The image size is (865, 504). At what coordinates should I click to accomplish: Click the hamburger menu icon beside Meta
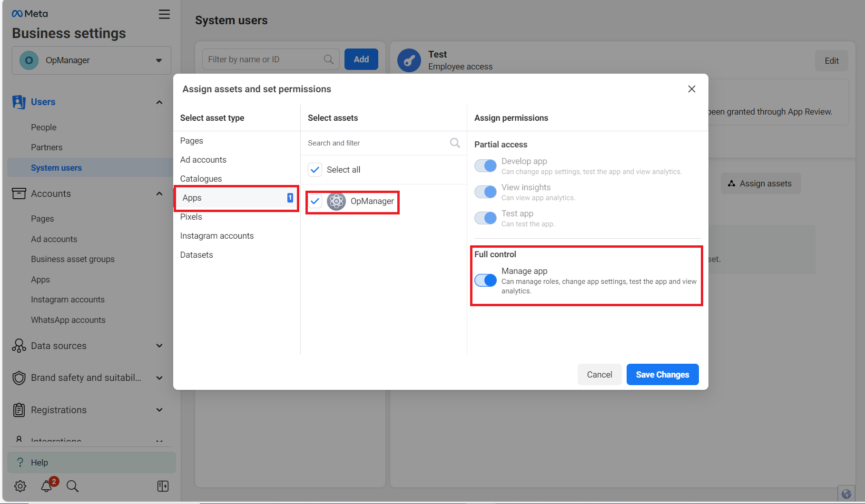[164, 14]
